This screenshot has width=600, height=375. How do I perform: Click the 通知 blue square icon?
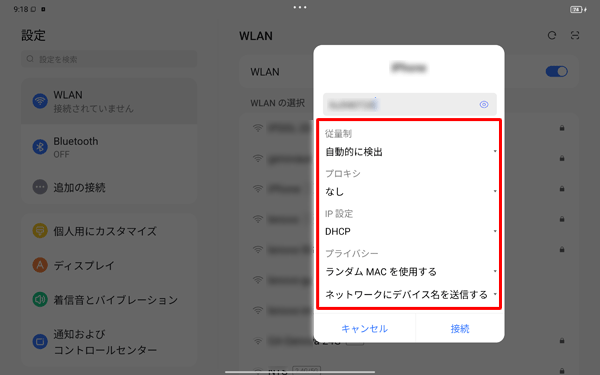pos(40,341)
